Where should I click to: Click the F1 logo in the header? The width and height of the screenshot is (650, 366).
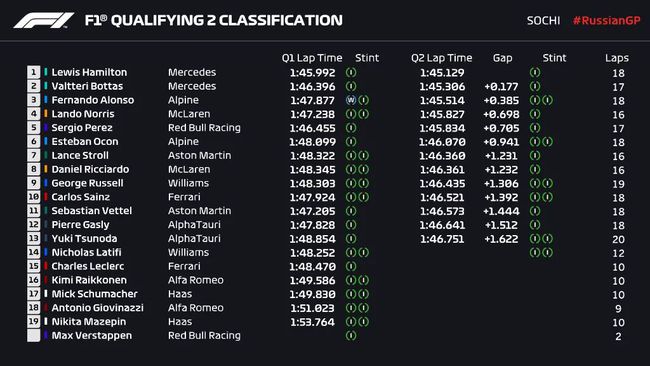[44, 20]
